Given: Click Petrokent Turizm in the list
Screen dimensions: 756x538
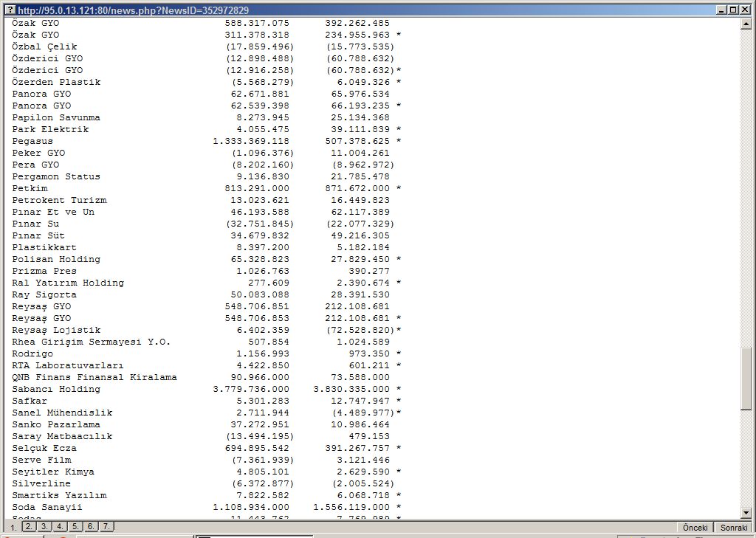Looking at the screenshot, I should 59,200.
